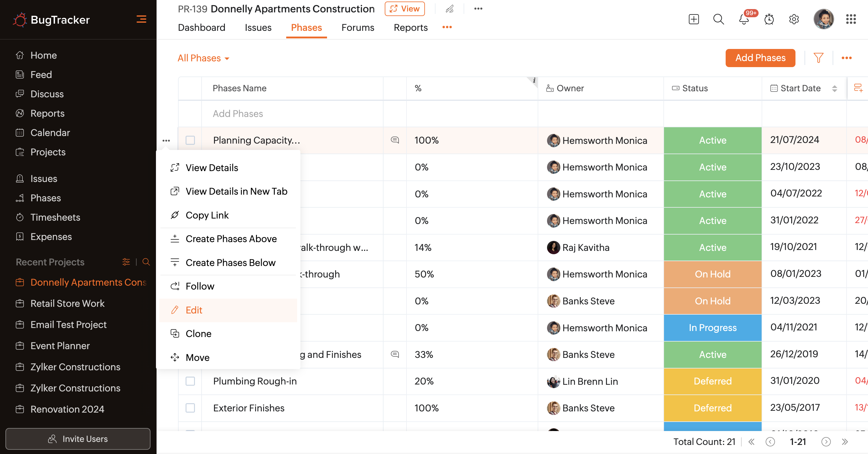This screenshot has height=454, width=868.
Task: Click the Invite Users button
Action: [78, 439]
